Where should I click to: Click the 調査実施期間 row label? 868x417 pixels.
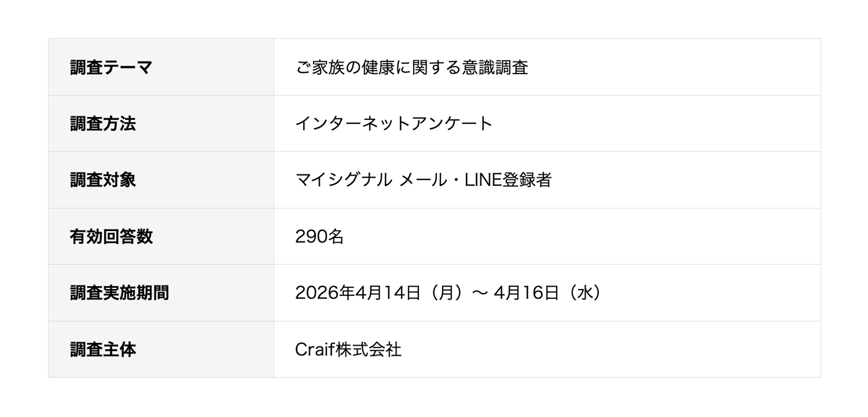119,293
